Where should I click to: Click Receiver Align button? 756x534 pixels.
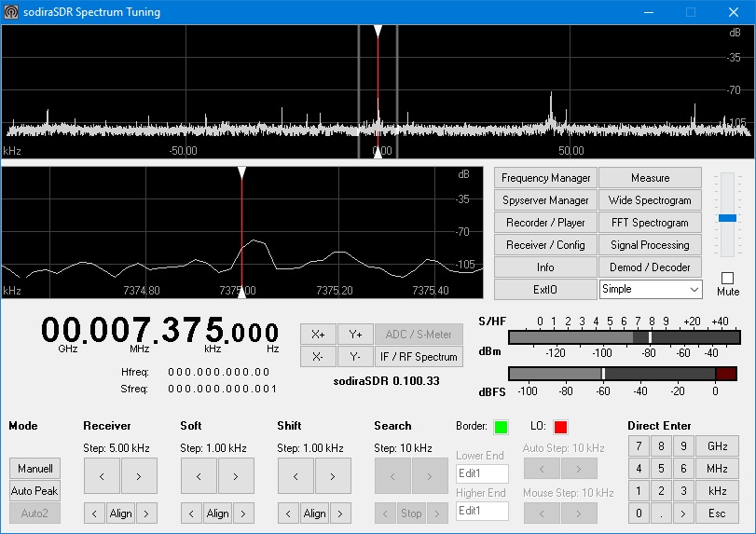120,513
